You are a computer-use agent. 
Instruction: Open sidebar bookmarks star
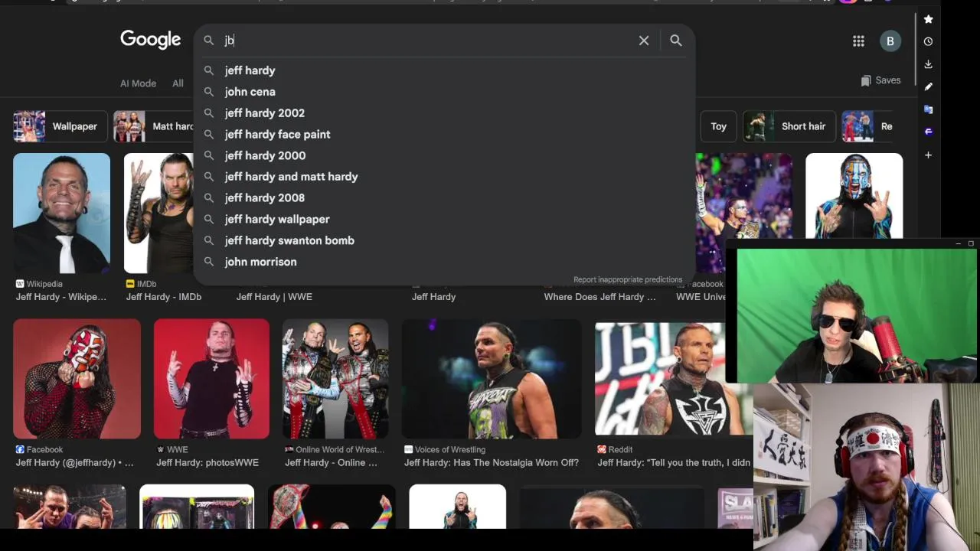pyautogui.click(x=928, y=19)
